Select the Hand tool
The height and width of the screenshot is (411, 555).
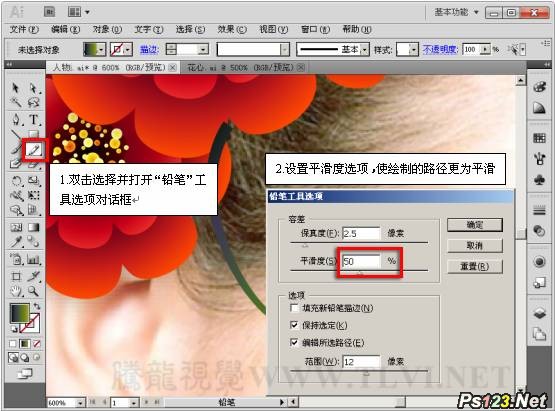click(16, 292)
